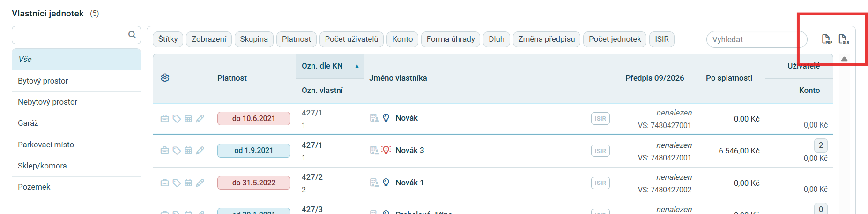The width and height of the screenshot is (868, 214).
Task: Open user count badge 2 for Novák 3
Action: (821, 145)
